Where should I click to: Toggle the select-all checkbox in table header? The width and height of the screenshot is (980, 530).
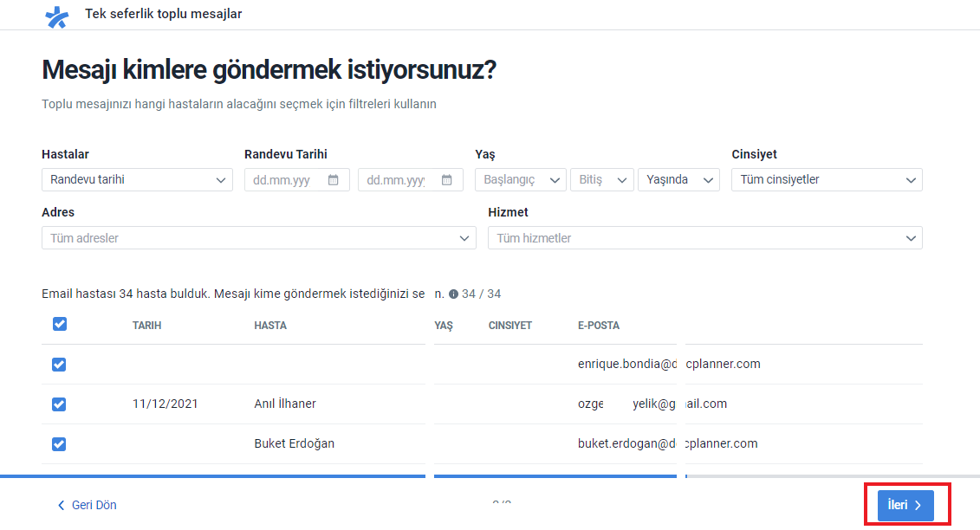click(x=60, y=324)
